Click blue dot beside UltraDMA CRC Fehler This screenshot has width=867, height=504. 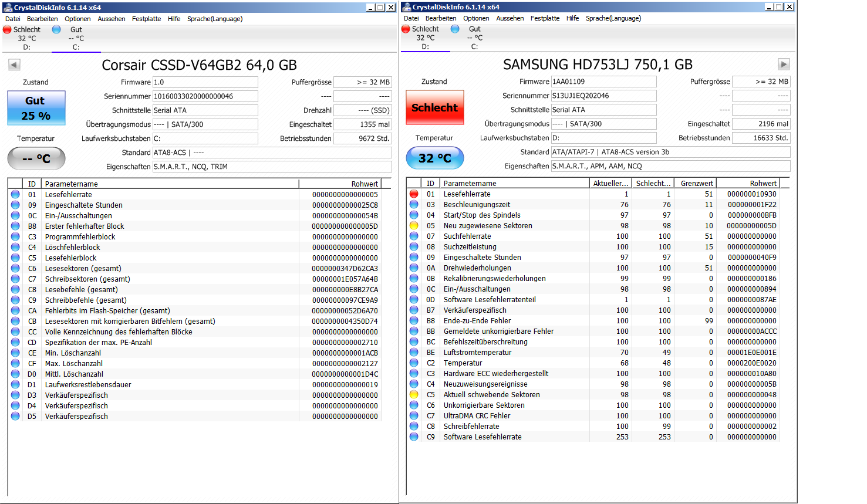pos(414,416)
